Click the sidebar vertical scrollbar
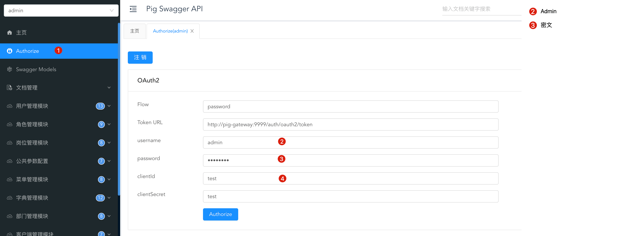 tap(119, 109)
